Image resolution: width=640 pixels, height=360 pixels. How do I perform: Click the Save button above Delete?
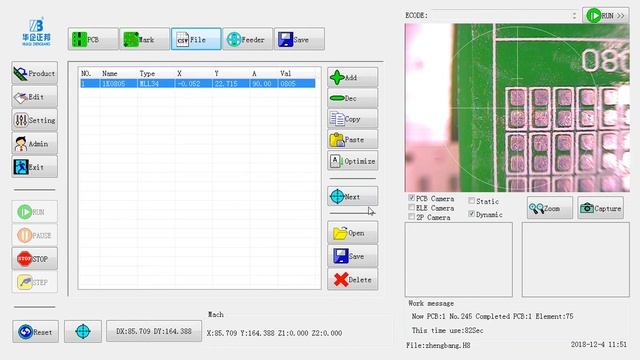click(353, 256)
